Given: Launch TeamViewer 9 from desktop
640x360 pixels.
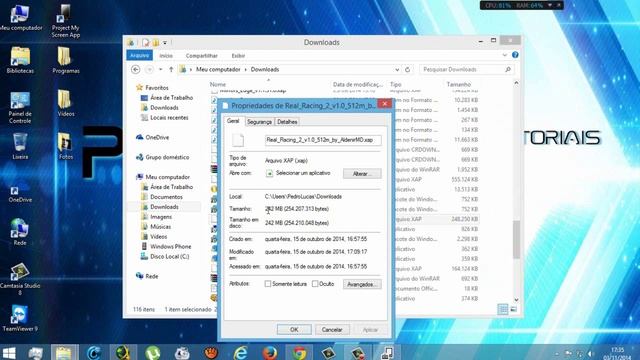Looking at the screenshot, I should coord(20,318).
